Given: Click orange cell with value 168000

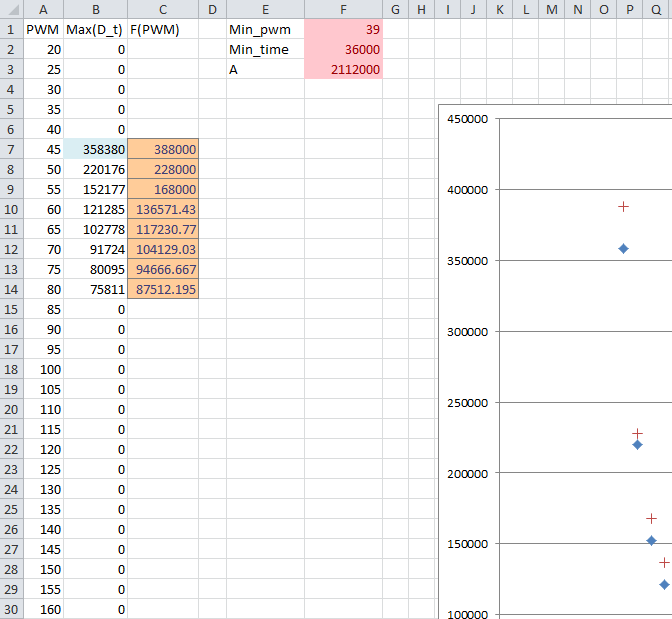Looking at the screenshot, I should pyautogui.click(x=163, y=189).
